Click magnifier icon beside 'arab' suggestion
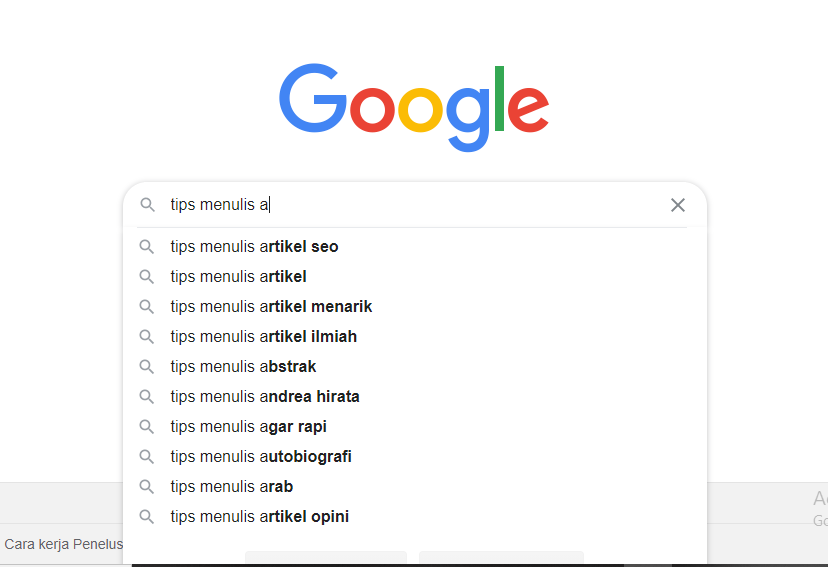The height and width of the screenshot is (567, 828). (x=147, y=487)
